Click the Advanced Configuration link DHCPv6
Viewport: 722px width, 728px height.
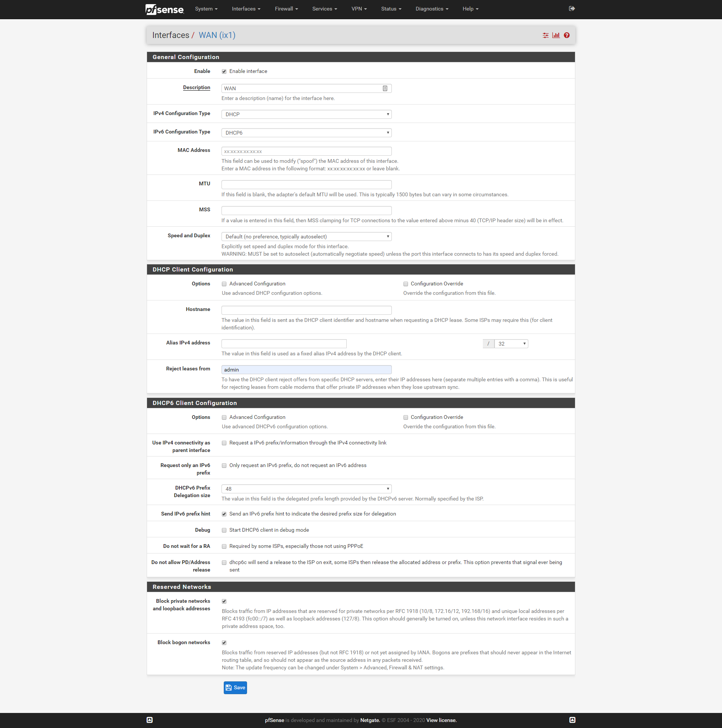pyautogui.click(x=256, y=417)
